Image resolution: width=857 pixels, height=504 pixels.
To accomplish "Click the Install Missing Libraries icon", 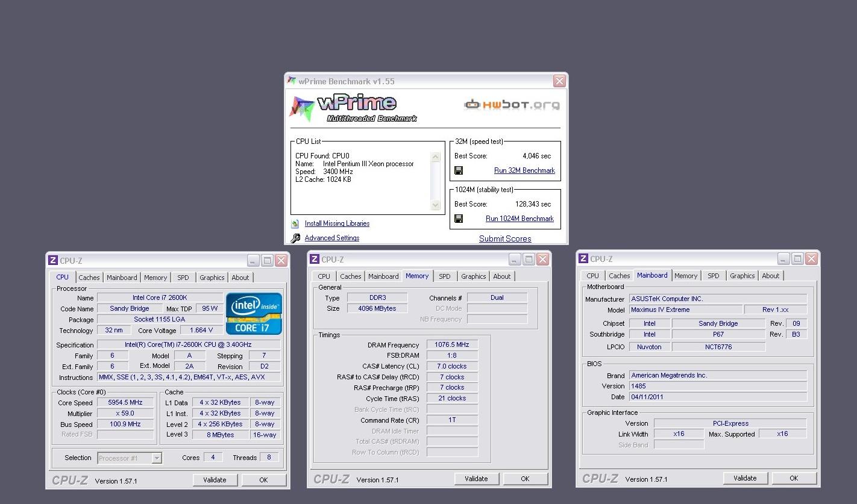I will click(x=295, y=223).
